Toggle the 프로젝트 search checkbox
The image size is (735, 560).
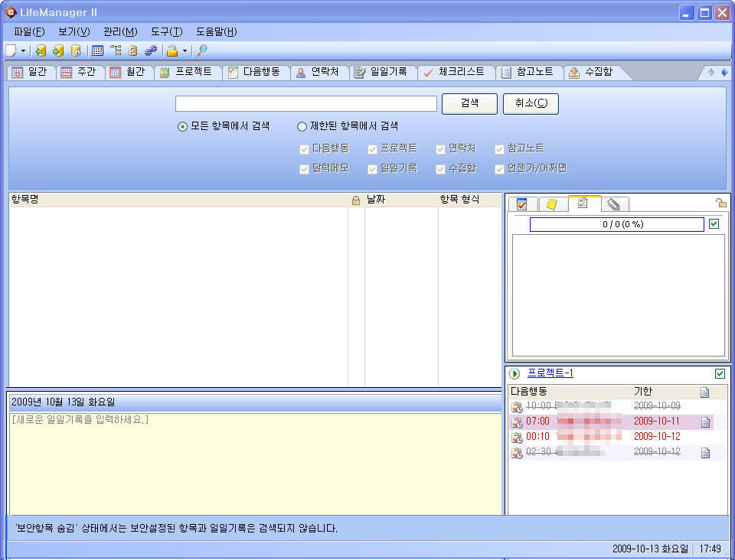pos(372,149)
